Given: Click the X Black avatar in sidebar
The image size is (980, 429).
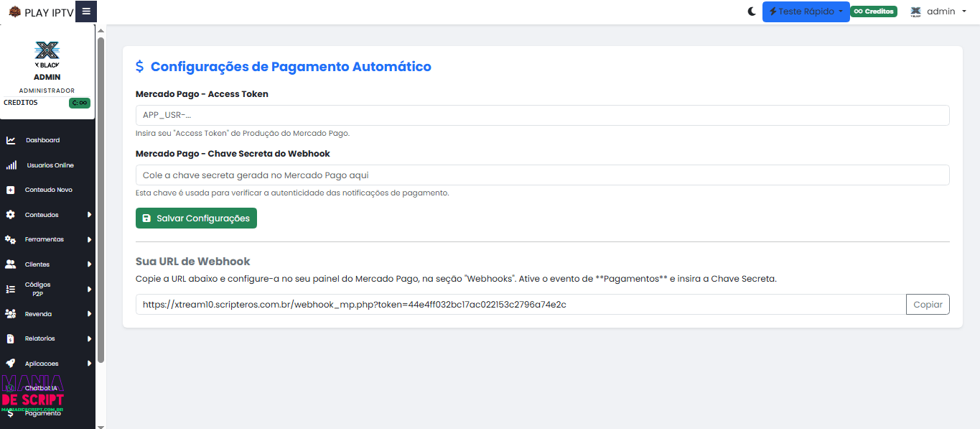Looking at the screenshot, I should (47, 53).
